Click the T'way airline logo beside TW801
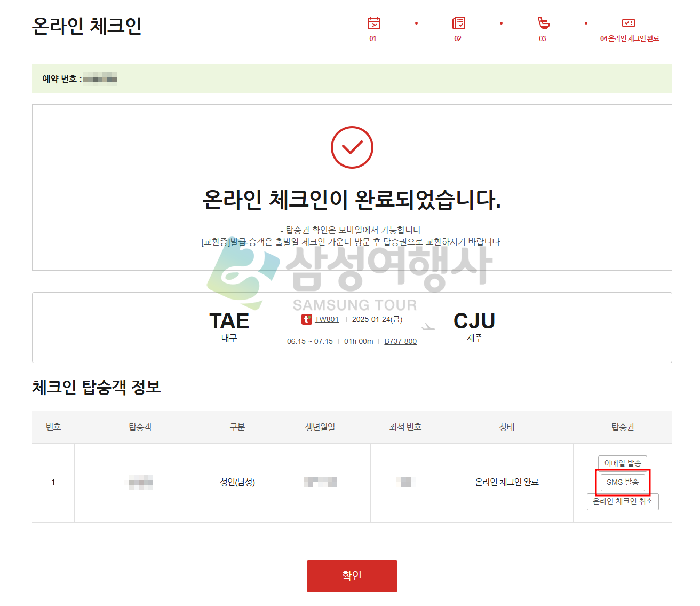 (307, 319)
